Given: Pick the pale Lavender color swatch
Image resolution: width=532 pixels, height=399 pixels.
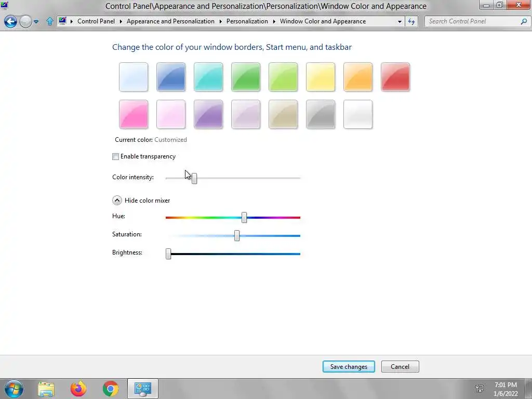Looking at the screenshot, I should click(246, 114).
